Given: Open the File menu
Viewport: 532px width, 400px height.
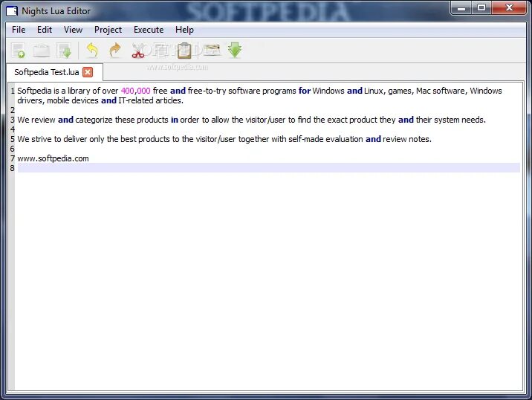Looking at the screenshot, I should [x=19, y=30].
